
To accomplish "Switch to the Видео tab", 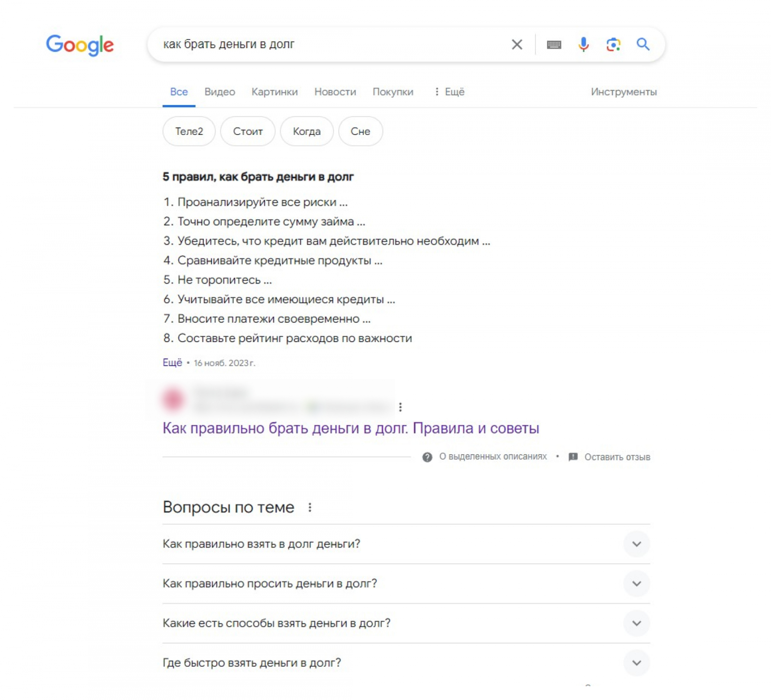I will [x=220, y=92].
